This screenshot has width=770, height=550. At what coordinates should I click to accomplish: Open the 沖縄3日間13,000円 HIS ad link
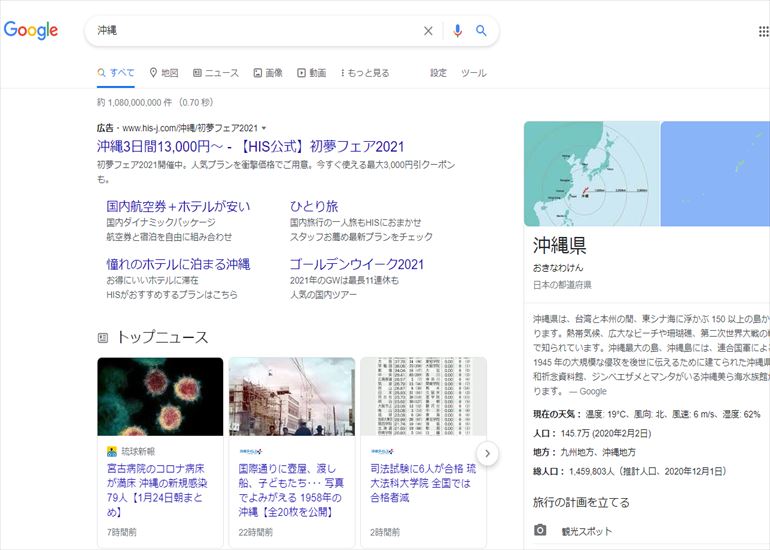[250, 146]
